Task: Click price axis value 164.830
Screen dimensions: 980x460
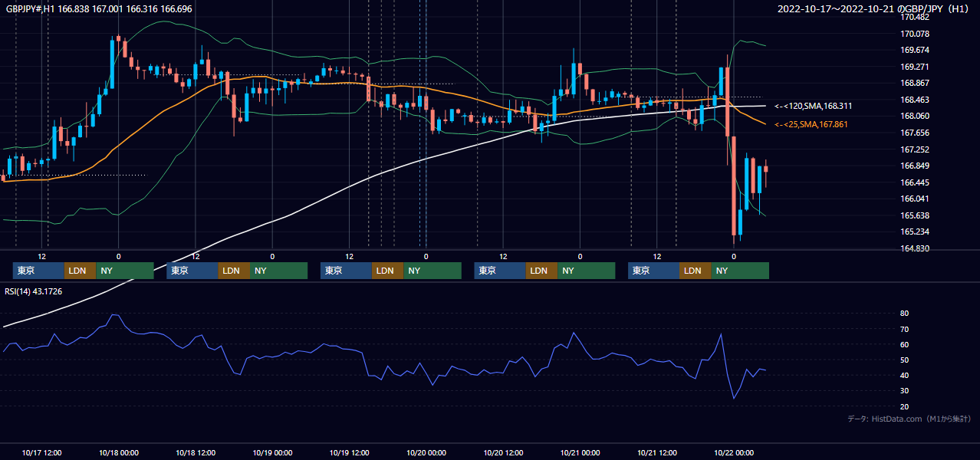Action: tap(916, 248)
